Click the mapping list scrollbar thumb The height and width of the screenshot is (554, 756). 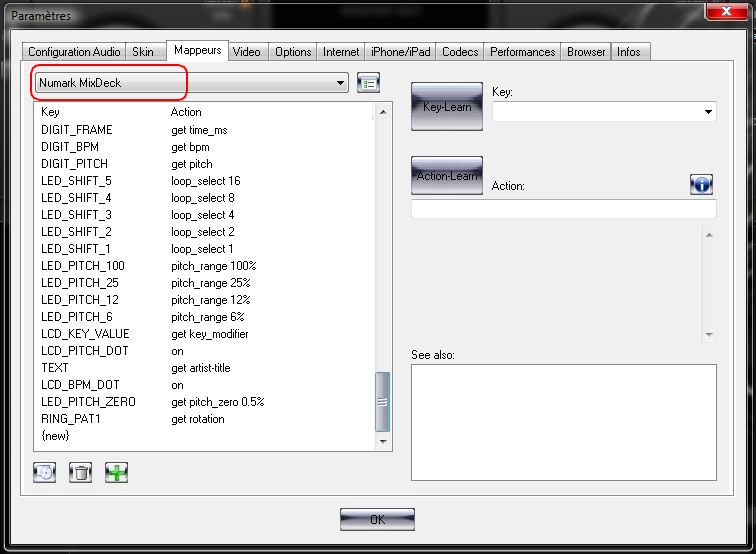tap(381, 400)
